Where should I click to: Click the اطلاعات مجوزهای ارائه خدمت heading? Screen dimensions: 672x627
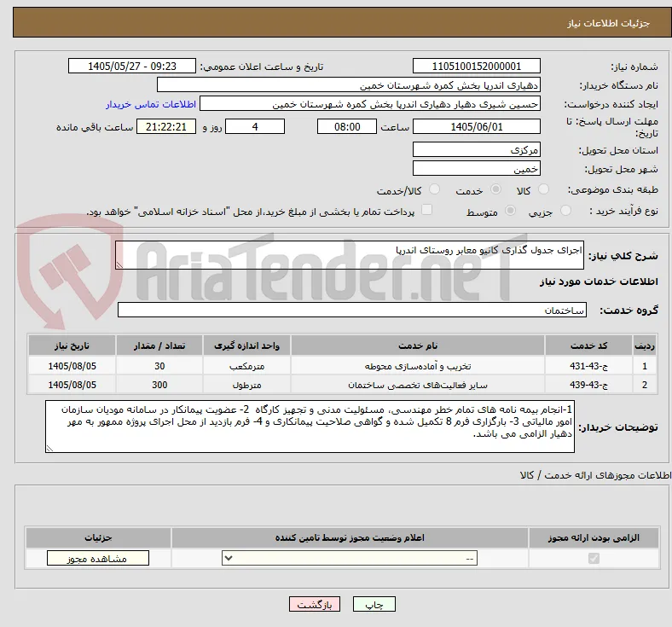pos(595,475)
